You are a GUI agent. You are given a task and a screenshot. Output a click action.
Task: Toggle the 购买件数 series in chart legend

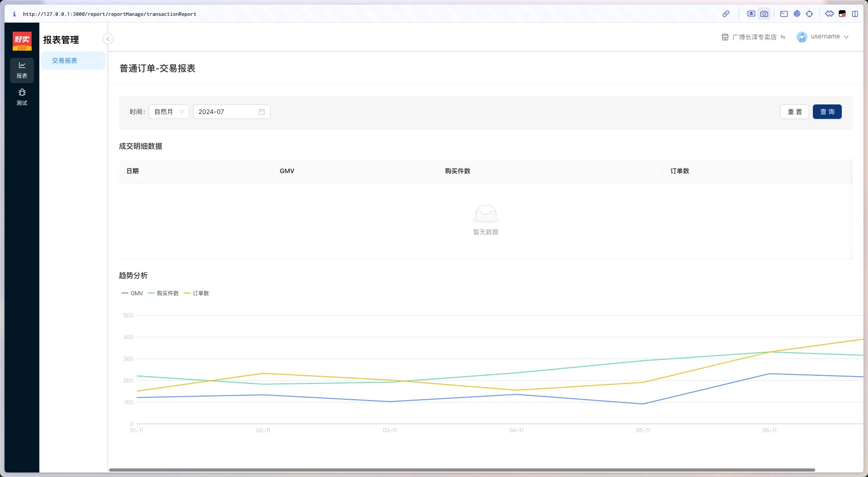pyautogui.click(x=164, y=293)
